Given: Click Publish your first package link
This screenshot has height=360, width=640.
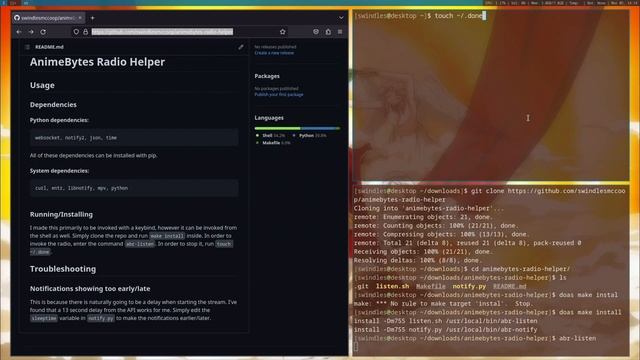Looking at the screenshot, I should click(279, 95).
